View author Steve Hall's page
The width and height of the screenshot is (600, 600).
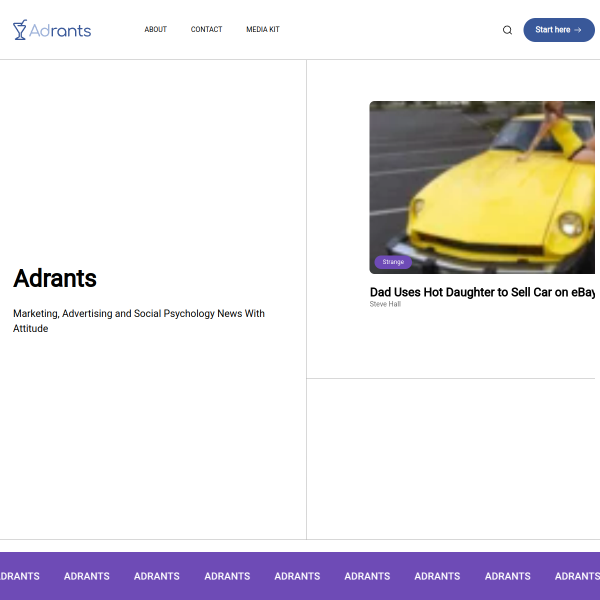(x=385, y=304)
